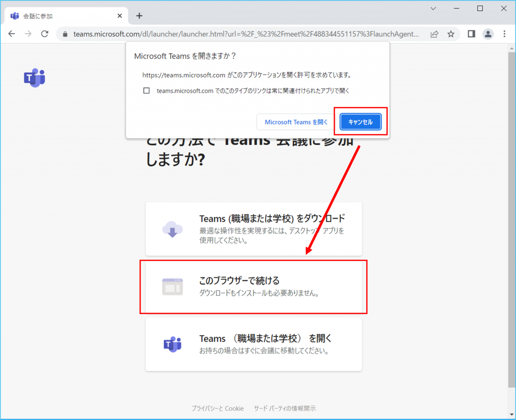This screenshot has width=516, height=420.
Task: Open the プライバシーと Cookie link
Action: [217, 408]
